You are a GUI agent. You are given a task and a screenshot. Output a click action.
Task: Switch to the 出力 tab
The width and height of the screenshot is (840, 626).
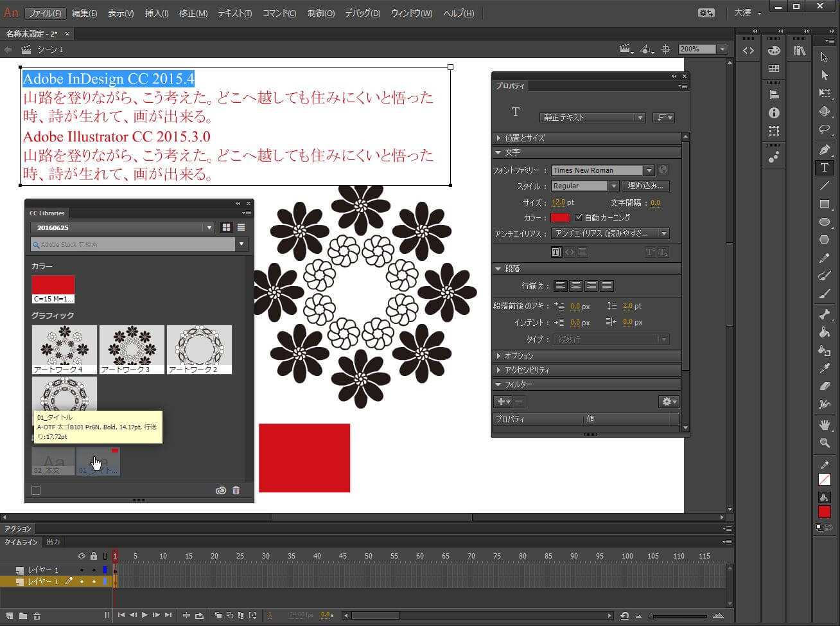point(53,542)
